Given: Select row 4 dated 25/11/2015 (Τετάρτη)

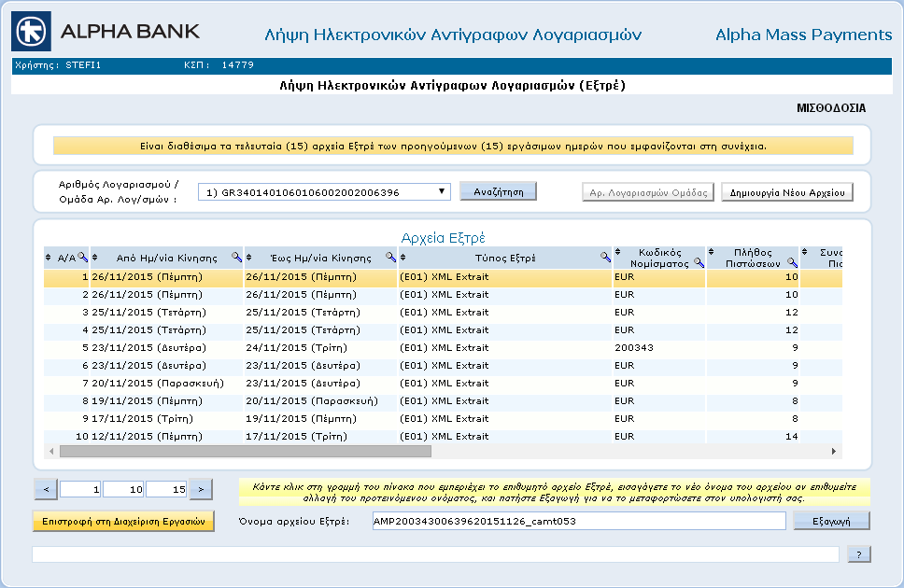Looking at the screenshot, I should 443,330.
